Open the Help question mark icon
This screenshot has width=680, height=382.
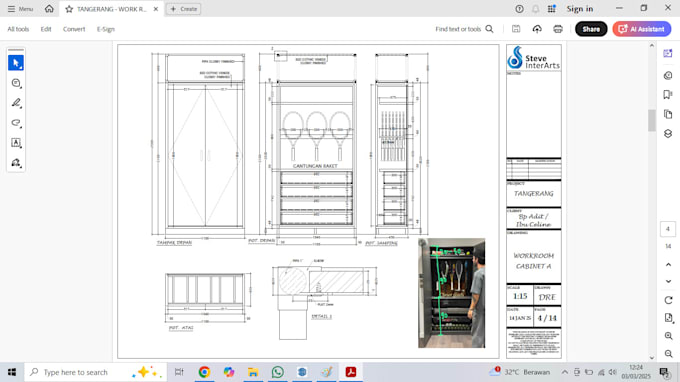[519, 9]
